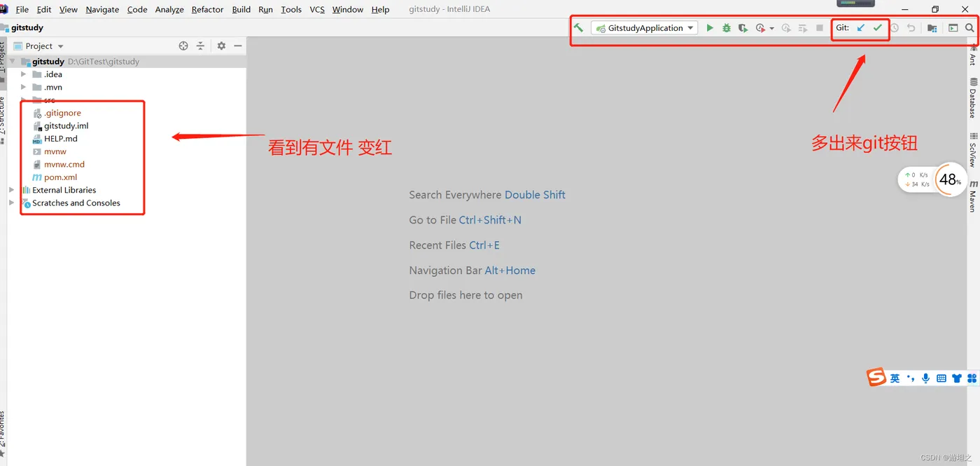
Task: Open the SciView tool window tab
Action: [x=973, y=149]
